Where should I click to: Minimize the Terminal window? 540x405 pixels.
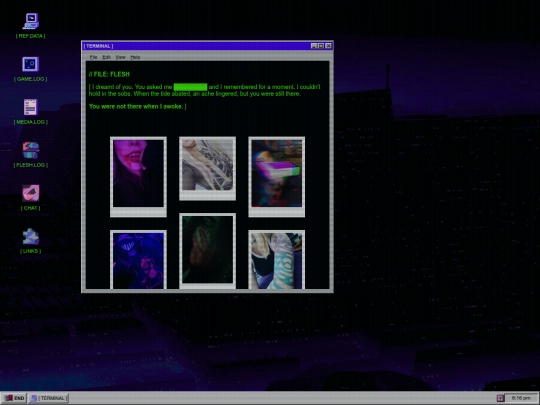pyautogui.click(x=314, y=46)
